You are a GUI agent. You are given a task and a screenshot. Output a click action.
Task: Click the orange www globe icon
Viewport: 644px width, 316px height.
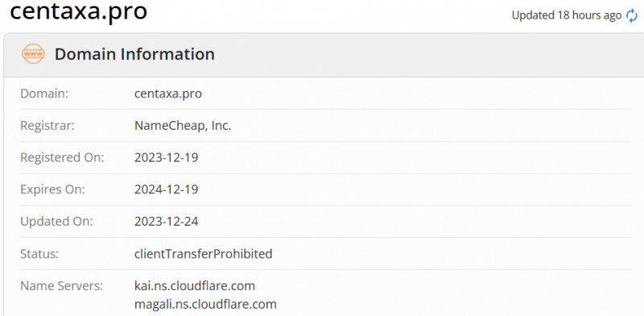pos(33,54)
